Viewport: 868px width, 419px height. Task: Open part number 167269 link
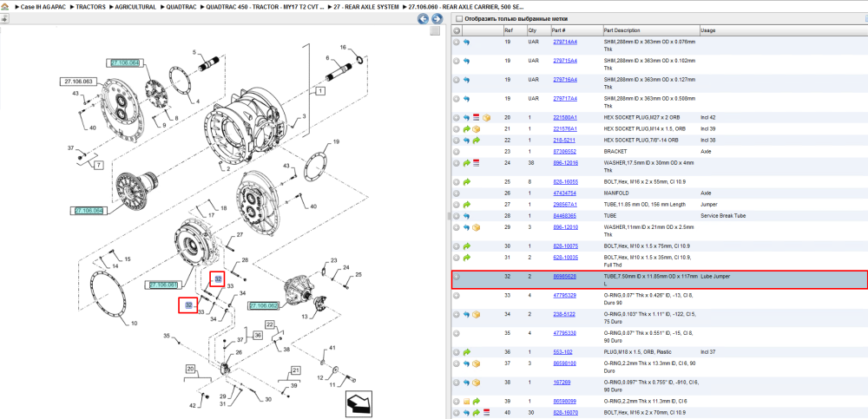coord(562,383)
